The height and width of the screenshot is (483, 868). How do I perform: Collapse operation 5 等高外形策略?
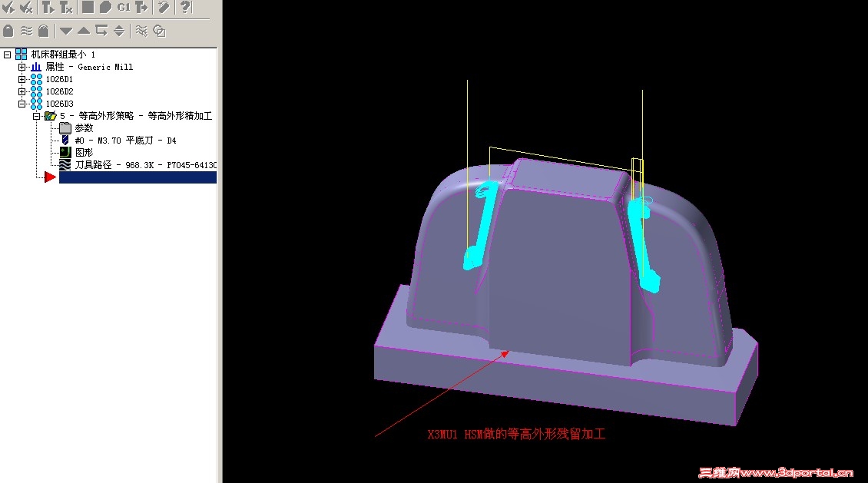[x=36, y=116]
